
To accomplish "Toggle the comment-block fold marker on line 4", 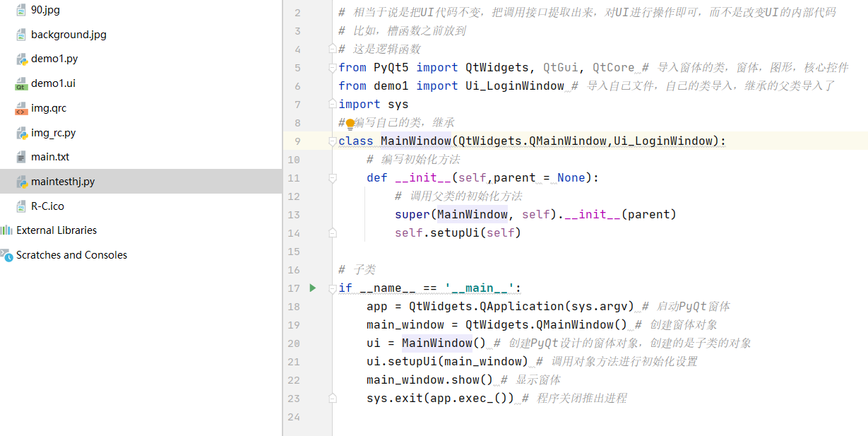I will click(333, 49).
